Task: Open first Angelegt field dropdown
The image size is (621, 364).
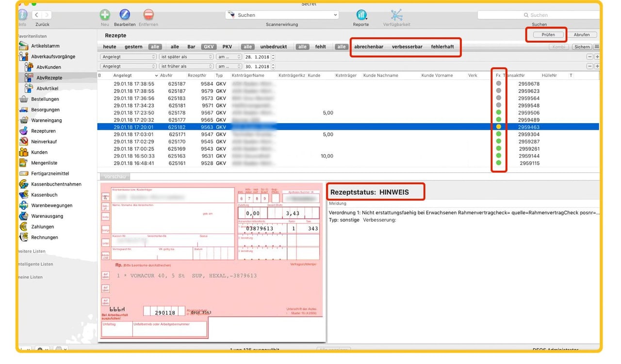Action: pyautogui.click(x=129, y=57)
